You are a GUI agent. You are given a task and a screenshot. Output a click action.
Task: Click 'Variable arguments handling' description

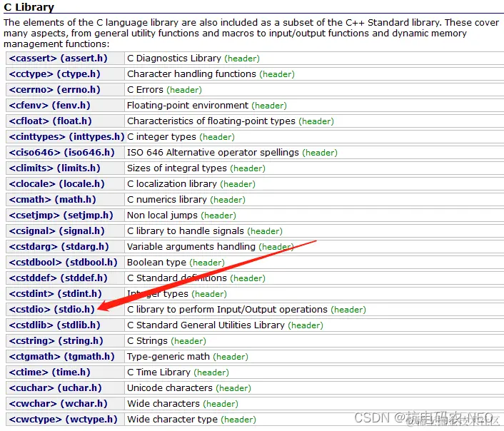(191, 246)
